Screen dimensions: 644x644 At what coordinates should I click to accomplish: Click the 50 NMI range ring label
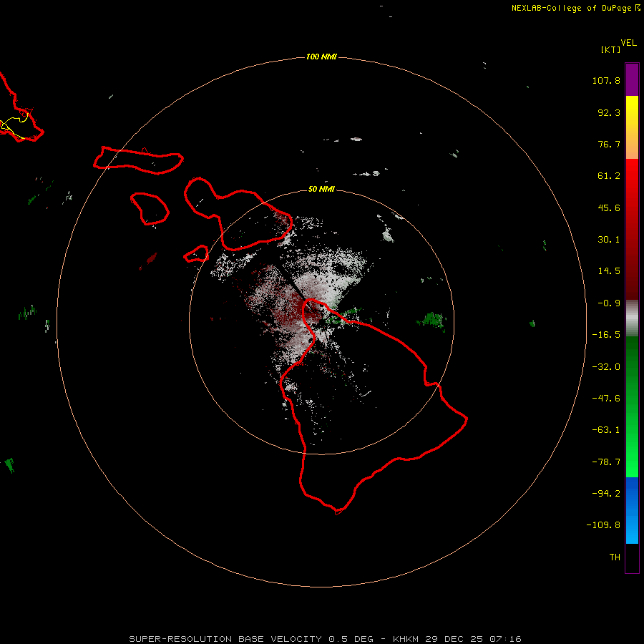coord(321,189)
